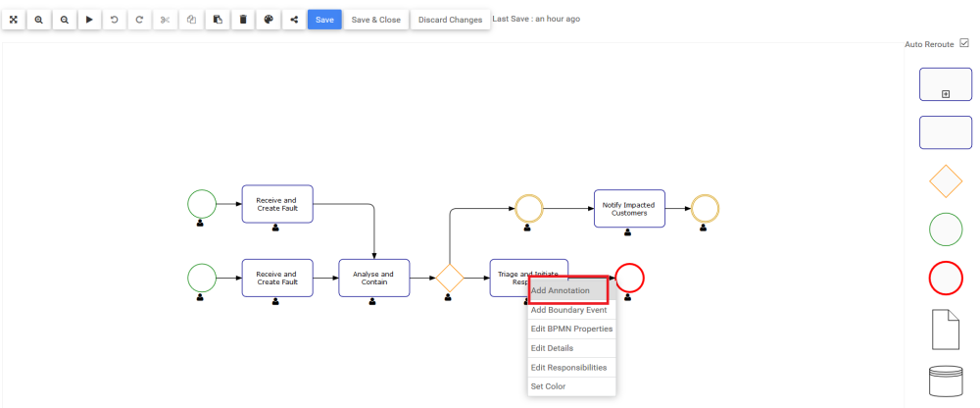Toggle the Auto Reroute checkbox
This screenshot has width=980, height=408.
pos(964,43)
